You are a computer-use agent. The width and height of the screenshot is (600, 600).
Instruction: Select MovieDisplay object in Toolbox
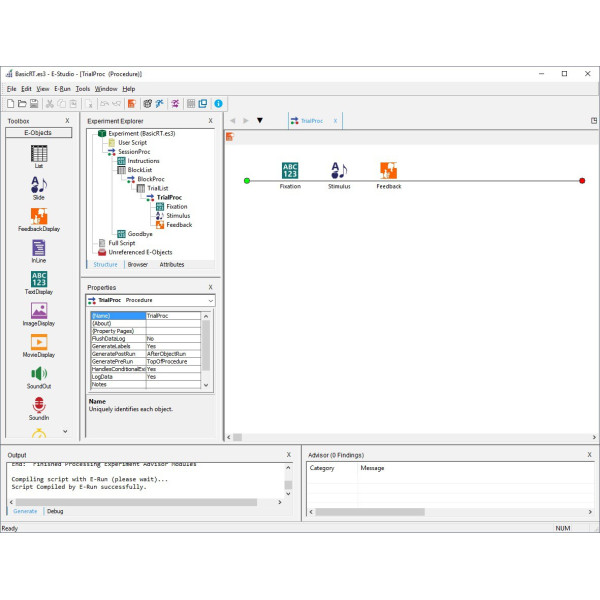(39, 346)
